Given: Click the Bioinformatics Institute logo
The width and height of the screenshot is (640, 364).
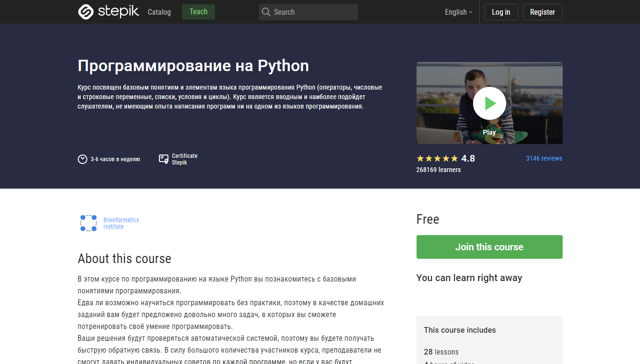Looking at the screenshot, I should 88,223.
